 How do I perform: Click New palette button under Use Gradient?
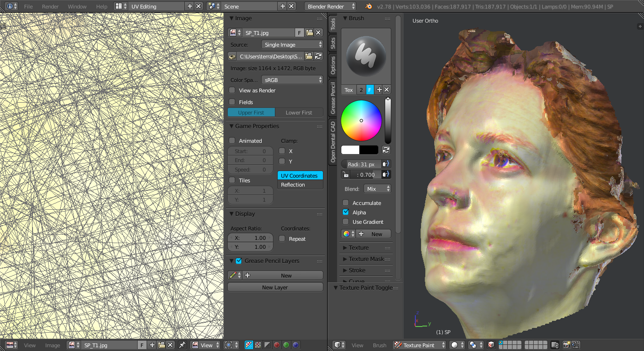(374, 234)
